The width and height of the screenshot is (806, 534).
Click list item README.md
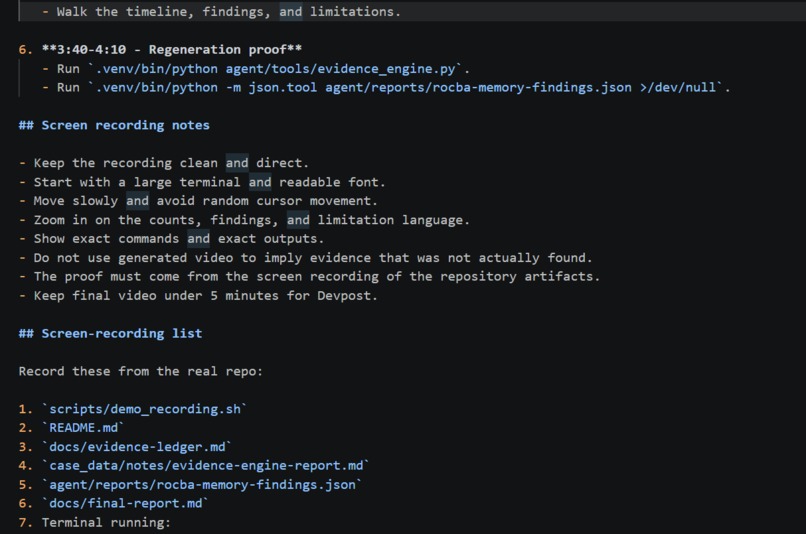[72, 428]
